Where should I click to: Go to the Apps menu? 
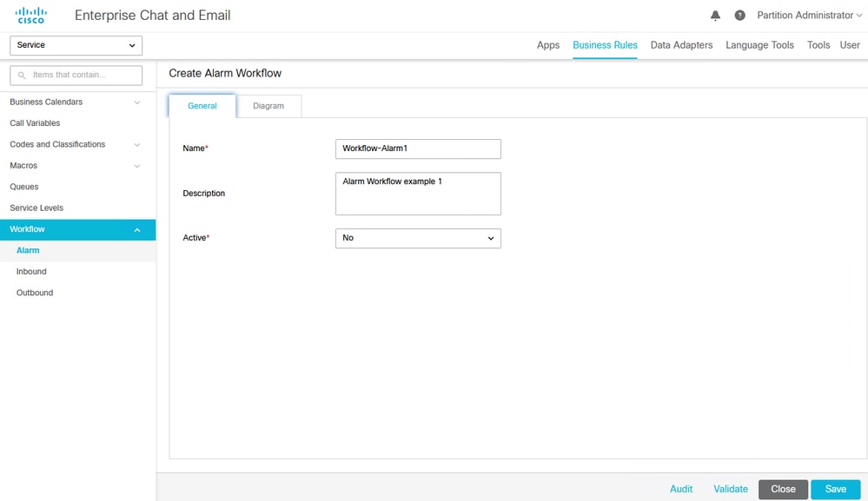(x=548, y=45)
